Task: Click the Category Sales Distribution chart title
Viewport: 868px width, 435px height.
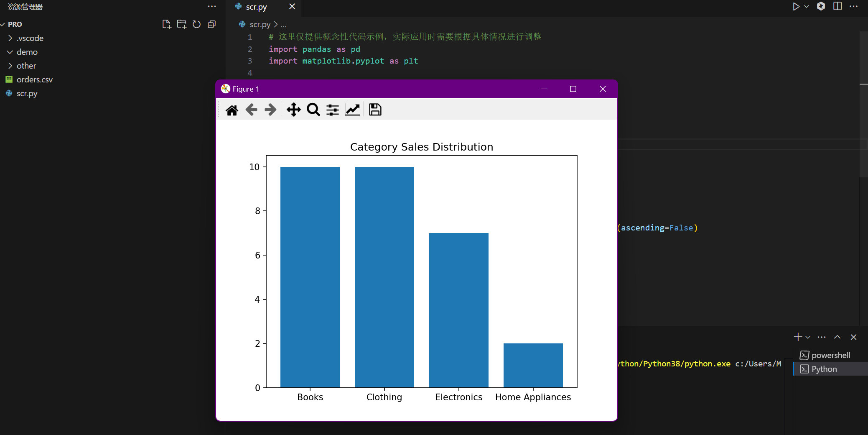Action: coord(422,147)
